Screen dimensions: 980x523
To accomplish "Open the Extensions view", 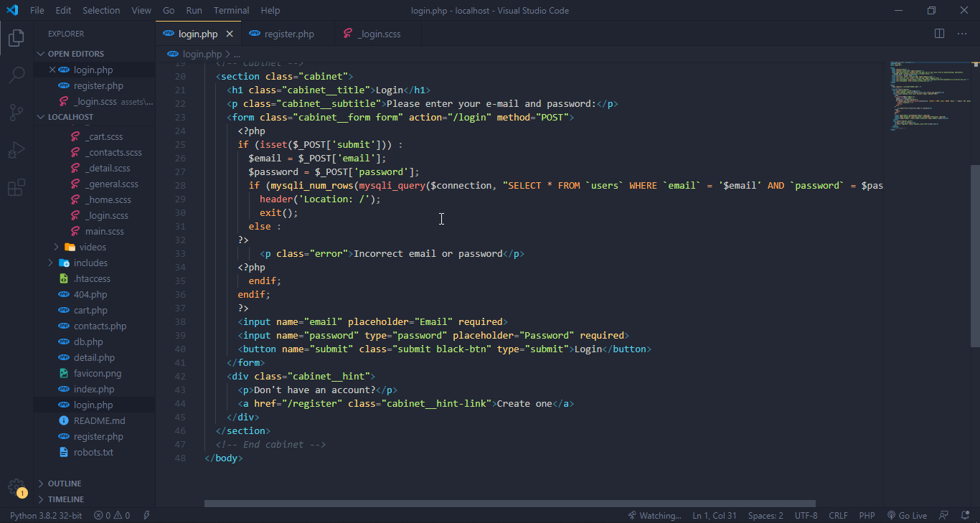I will pos(16,188).
